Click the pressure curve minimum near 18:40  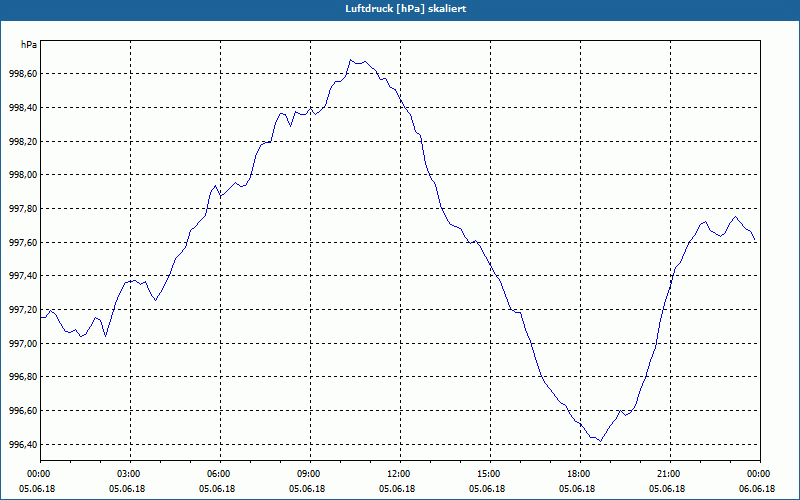[601, 441]
